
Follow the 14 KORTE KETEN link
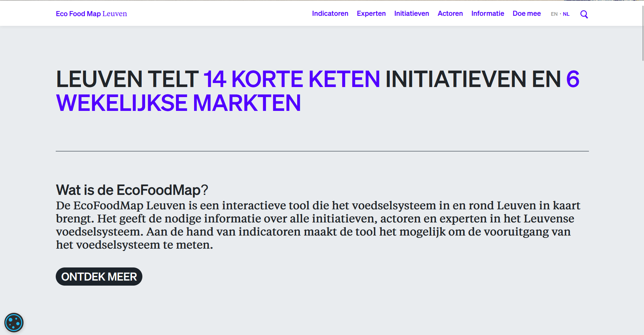291,79
